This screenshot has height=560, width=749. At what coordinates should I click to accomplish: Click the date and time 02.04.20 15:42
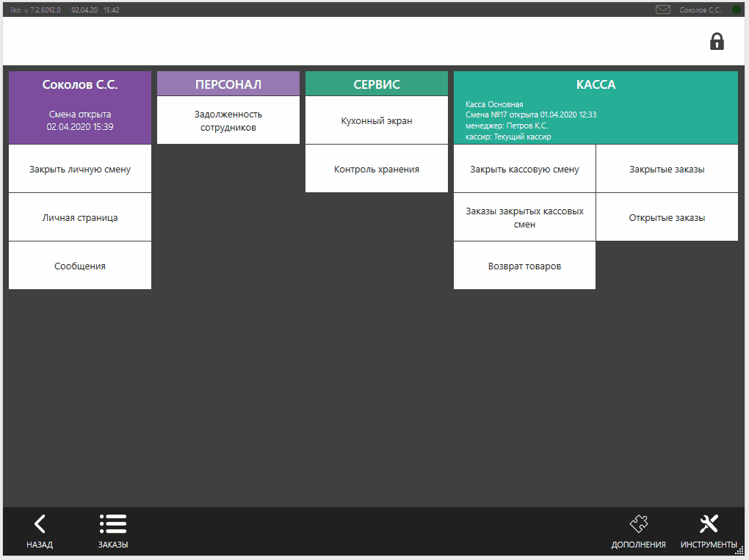coord(95,10)
